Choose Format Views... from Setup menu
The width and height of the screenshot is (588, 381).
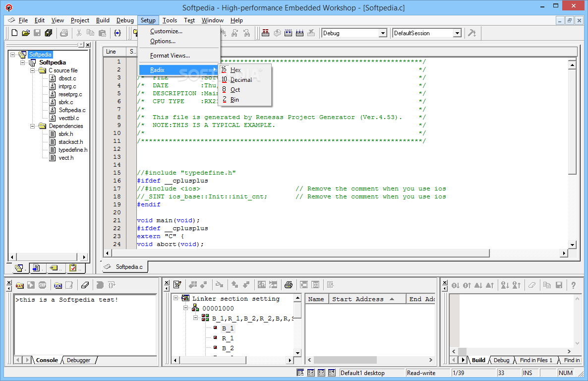179,56
